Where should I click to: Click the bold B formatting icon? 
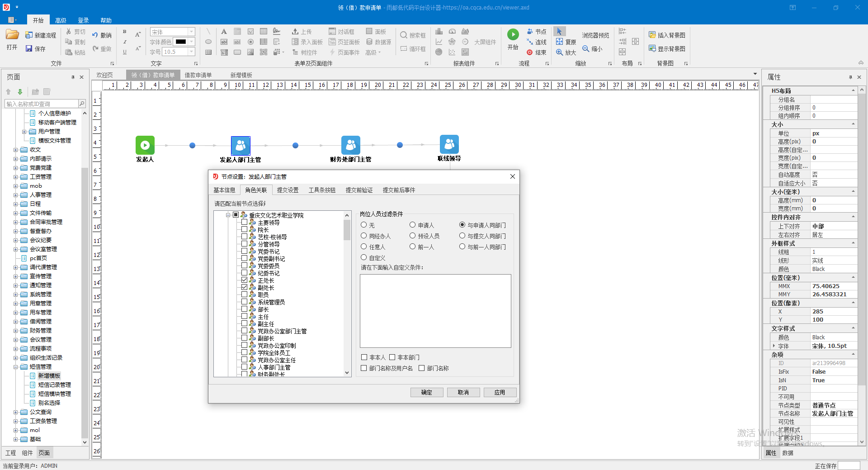pyautogui.click(x=125, y=32)
